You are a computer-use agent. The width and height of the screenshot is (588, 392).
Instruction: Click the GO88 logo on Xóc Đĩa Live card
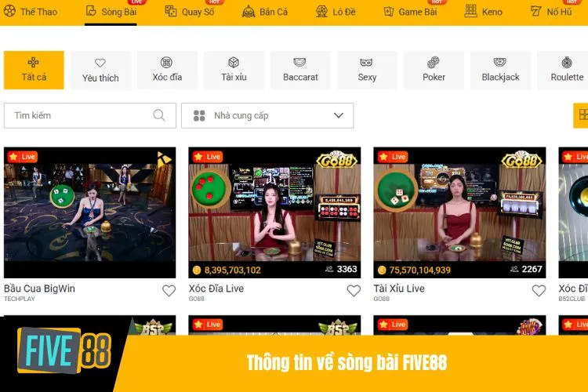pyautogui.click(x=337, y=160)
